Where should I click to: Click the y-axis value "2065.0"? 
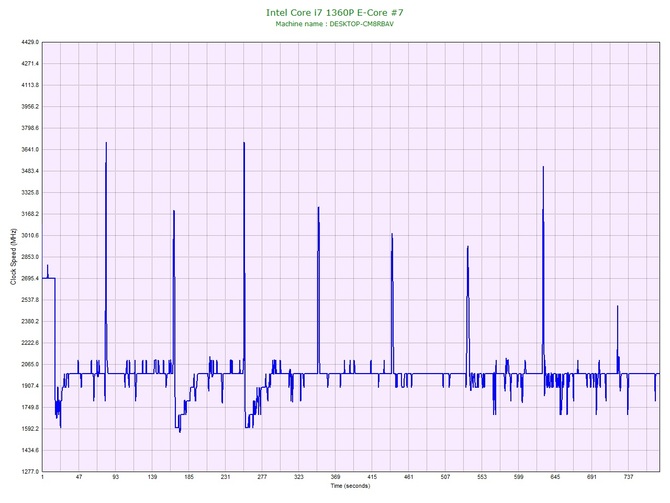click(x=30, y=365)
